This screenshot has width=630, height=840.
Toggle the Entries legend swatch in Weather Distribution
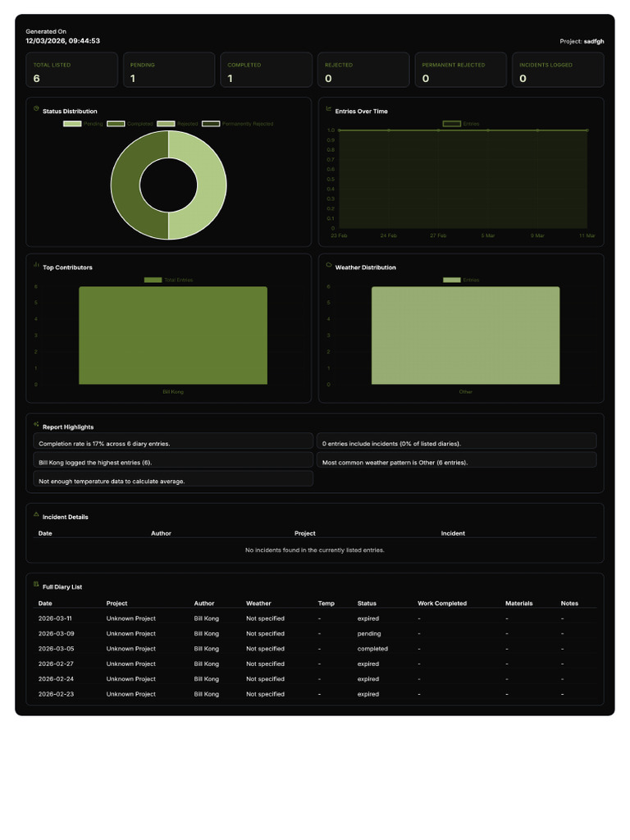pyautogui.click(x=452, y=280)
